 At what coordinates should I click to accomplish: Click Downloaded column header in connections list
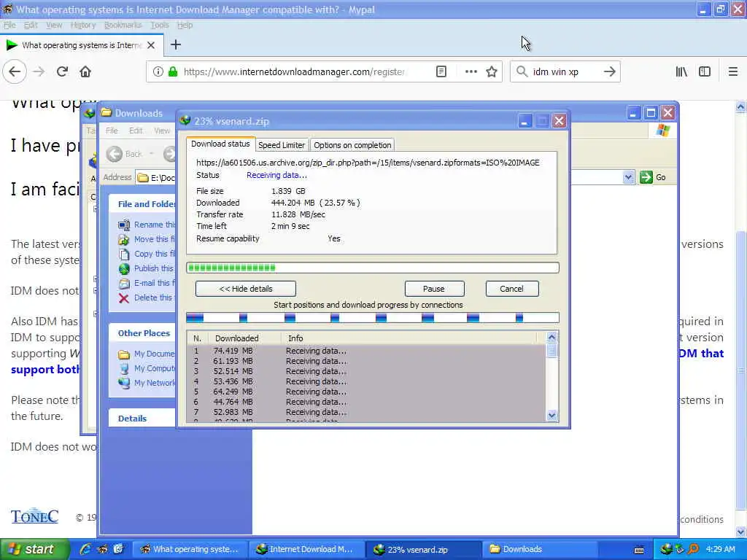click(244, 338)
